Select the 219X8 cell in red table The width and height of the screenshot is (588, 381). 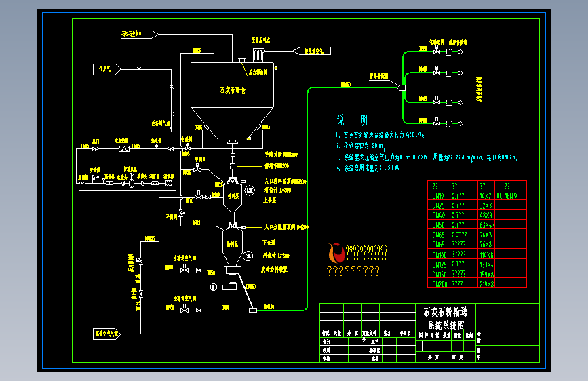pyautogui.click(x=486, y=284)
